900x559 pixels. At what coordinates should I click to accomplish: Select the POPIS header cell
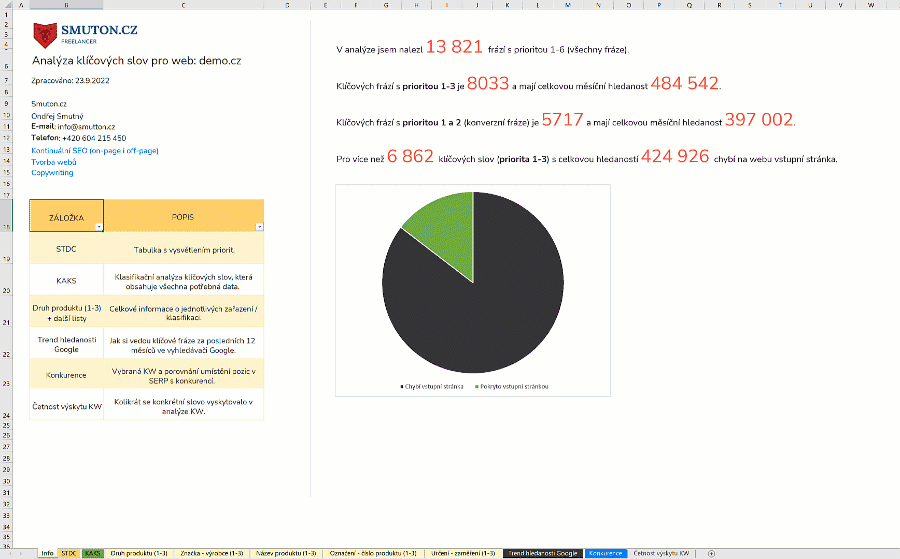click(184, 216)
